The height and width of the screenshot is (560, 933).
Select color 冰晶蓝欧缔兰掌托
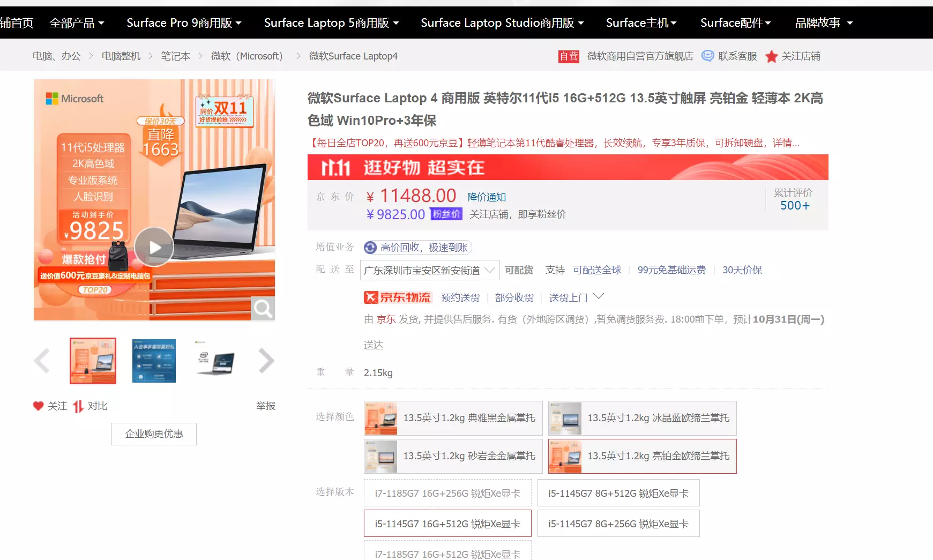point(643,418)
